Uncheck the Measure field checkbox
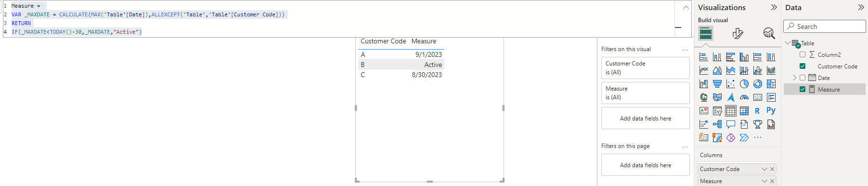868x186 pixels. click(803, 89)
